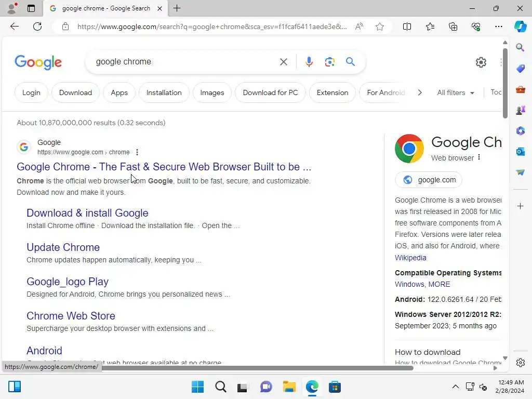Open sidebar Drop paper plane icon
This screenshot has height=399, width=532.
[520, 172]
